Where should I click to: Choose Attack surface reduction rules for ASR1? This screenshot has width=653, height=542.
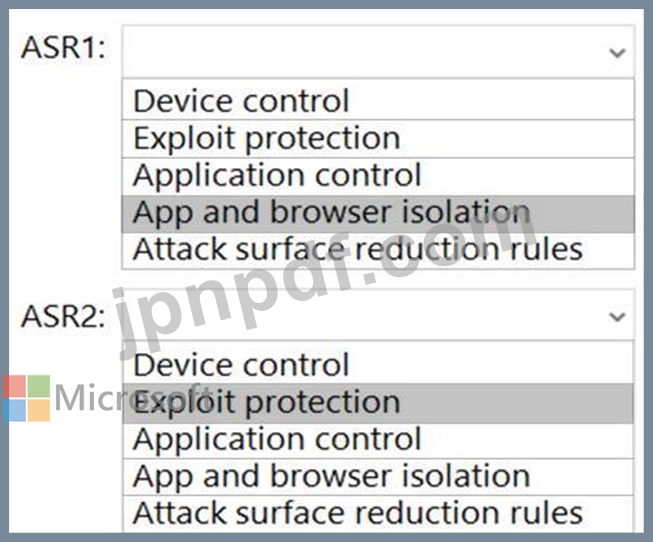point(378,250)
